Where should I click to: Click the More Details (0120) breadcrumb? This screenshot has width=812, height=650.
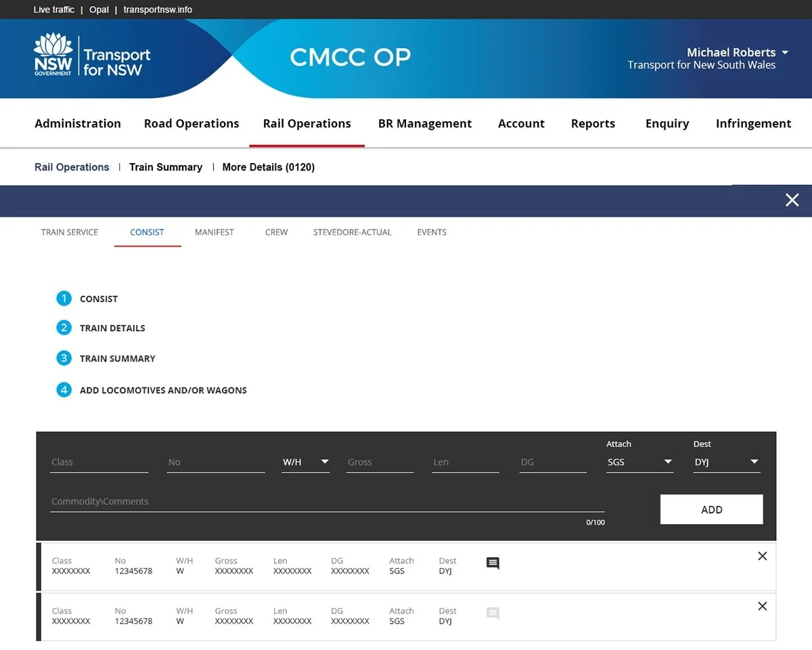(269, 167)
